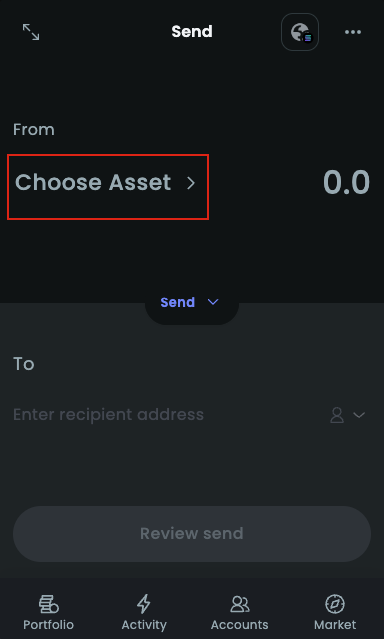
Task: Switch to the Portfolio tab label
Action: 49,625
